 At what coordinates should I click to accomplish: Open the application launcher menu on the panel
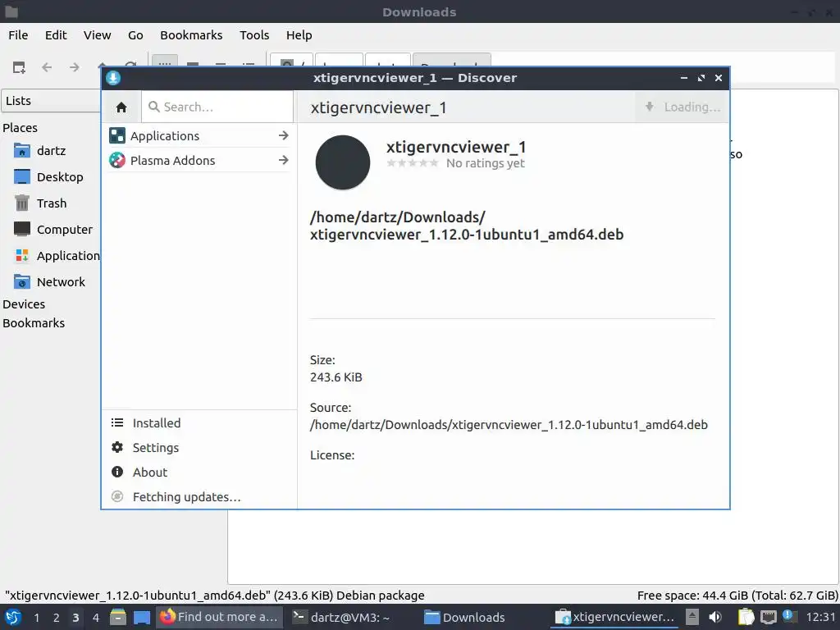[x=13, y=617]
